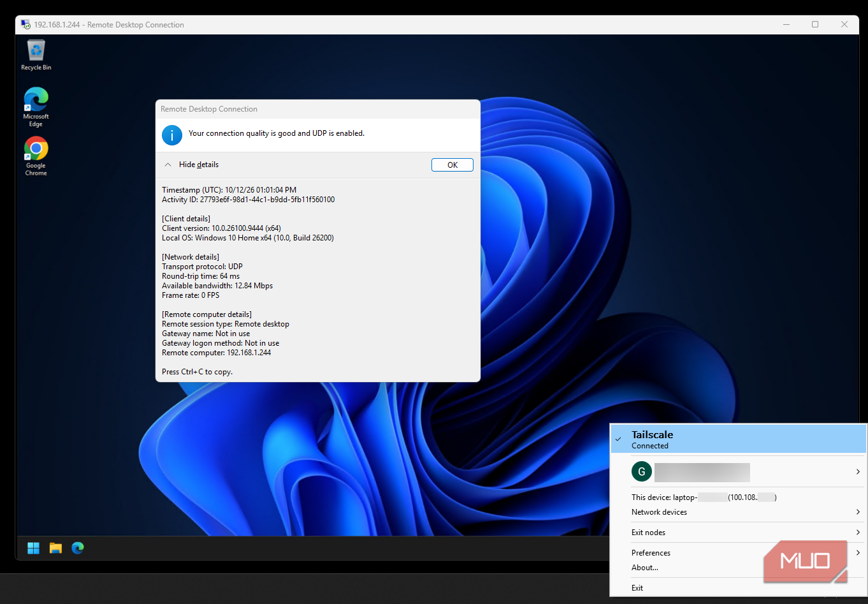Image resolution: width=868 pixels, height=604 pixels.
Task: Click the Remote session type line
Action: tap(226, 324)
